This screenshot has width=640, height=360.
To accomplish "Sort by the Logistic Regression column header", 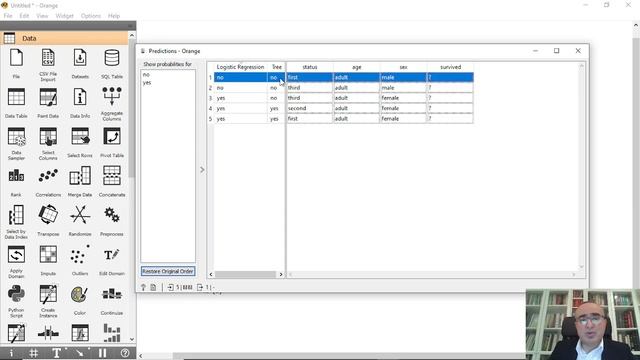I will click(x=240, y=67).
